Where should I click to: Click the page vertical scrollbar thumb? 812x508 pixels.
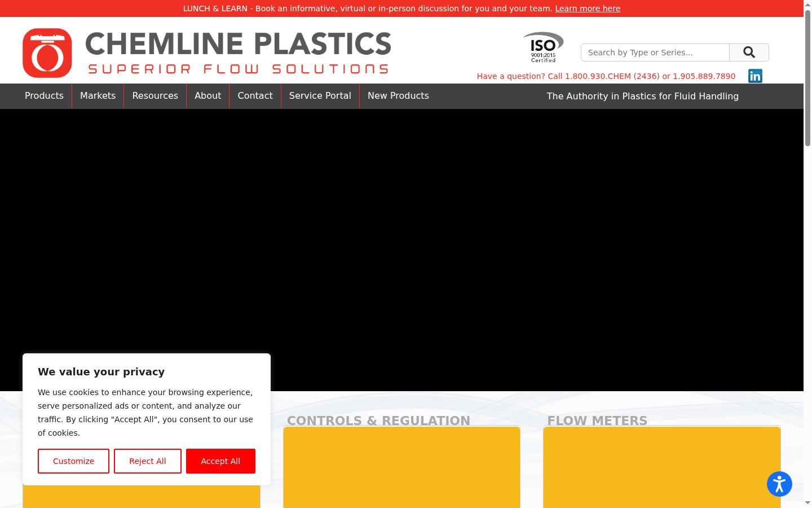(807, 78)
